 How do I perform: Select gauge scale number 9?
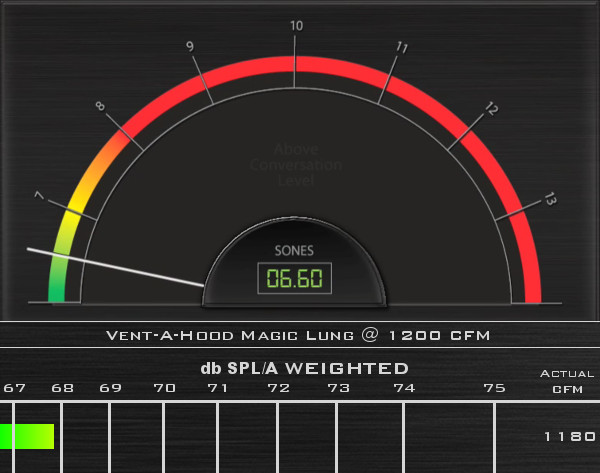[x=190, y=46]
